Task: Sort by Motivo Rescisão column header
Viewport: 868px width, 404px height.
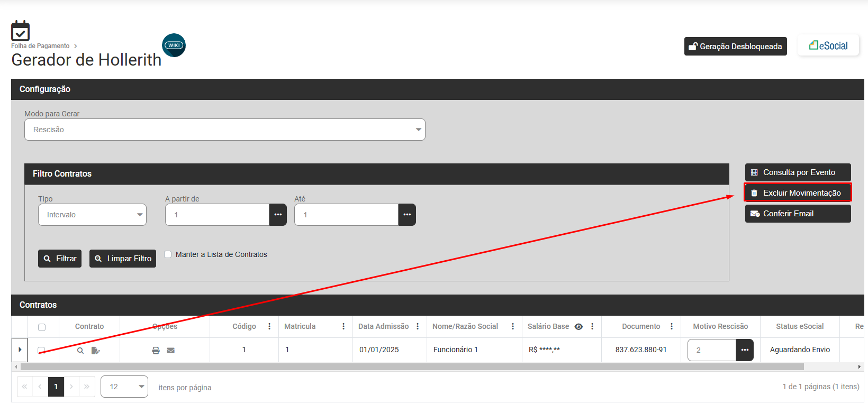Action: pyautogui.click(x=720, y=326)
